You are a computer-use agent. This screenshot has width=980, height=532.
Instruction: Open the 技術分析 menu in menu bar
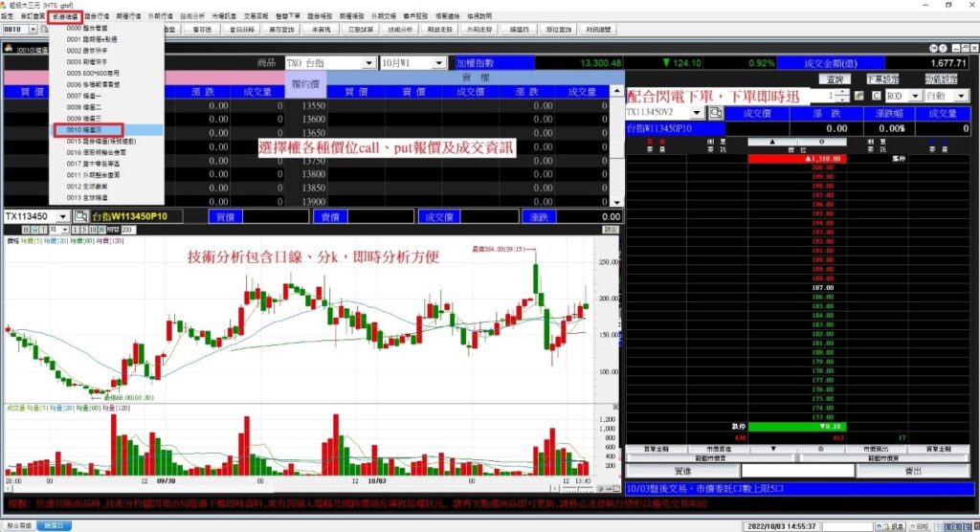pyautogui.click(x=191, y=15)
